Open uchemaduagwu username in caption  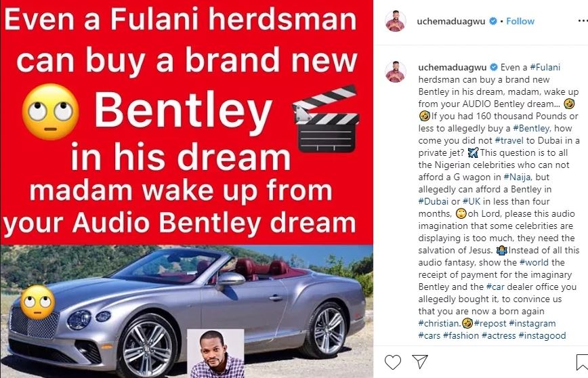453,68
